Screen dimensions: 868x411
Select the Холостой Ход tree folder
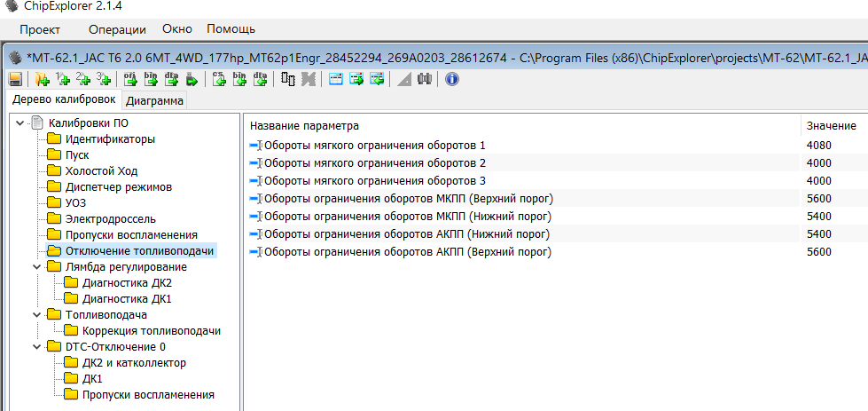pyautogui.click(x=101, y=170)
